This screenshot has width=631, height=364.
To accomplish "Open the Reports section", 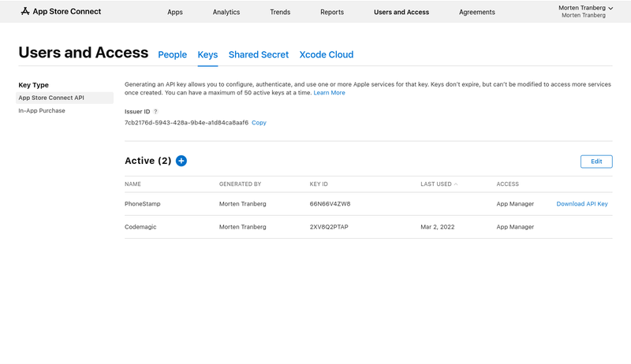I will (332, 12).
